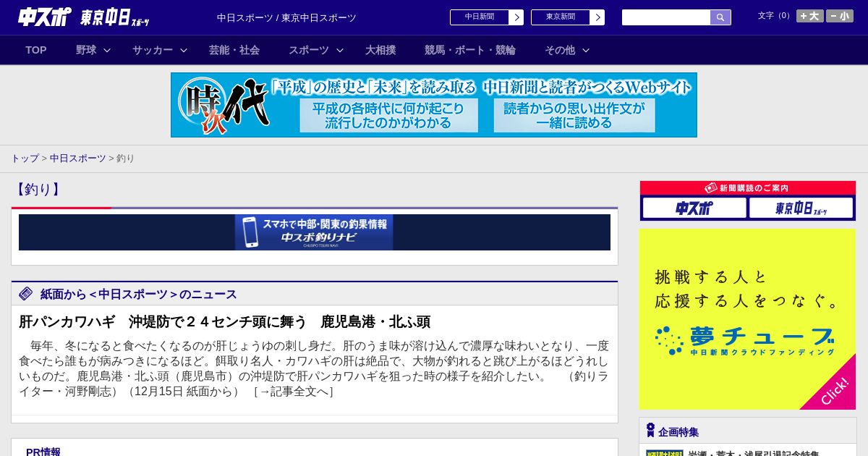Open 競馬・ボート・競輪 menu item

coord(470,50)
